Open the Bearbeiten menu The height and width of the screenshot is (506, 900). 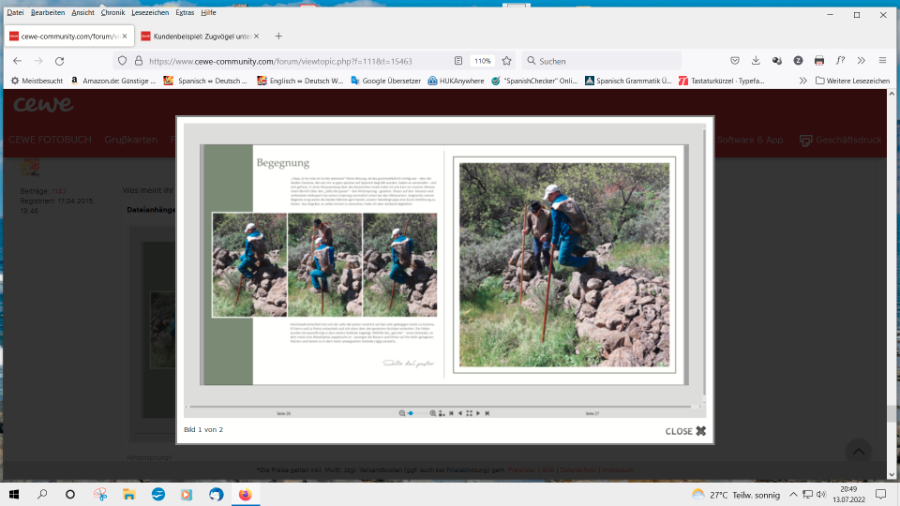click(x=48, y=13)
